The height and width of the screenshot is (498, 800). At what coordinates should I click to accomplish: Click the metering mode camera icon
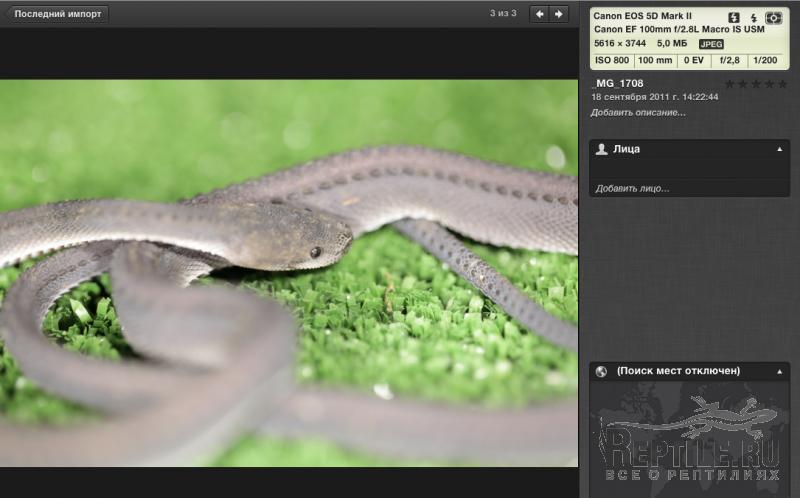[x=773, y=18]
